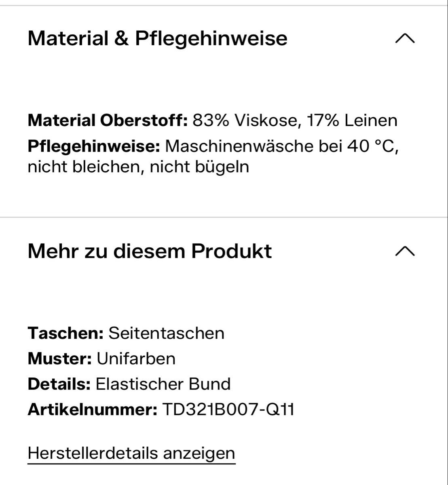Collapse the Material & Pflegehinweise chevron
Image resolution: width=448 pixels, height=485 pixels.
[x=405, y=38]
